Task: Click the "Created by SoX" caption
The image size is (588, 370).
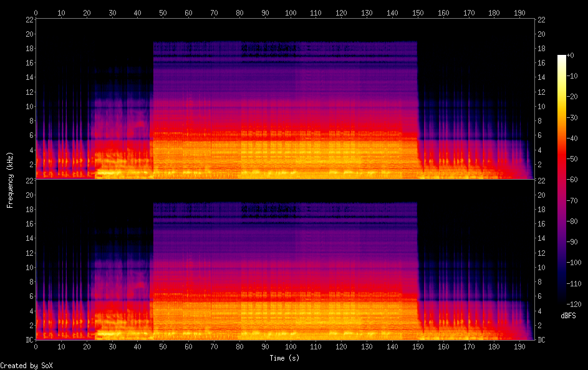Action: click(x=27, y=366)
